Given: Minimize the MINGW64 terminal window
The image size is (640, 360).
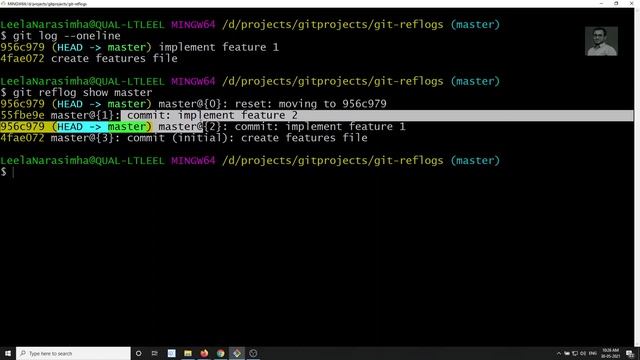Looking at the screenshot, I should pyautogui.click(x=602, y=4).
